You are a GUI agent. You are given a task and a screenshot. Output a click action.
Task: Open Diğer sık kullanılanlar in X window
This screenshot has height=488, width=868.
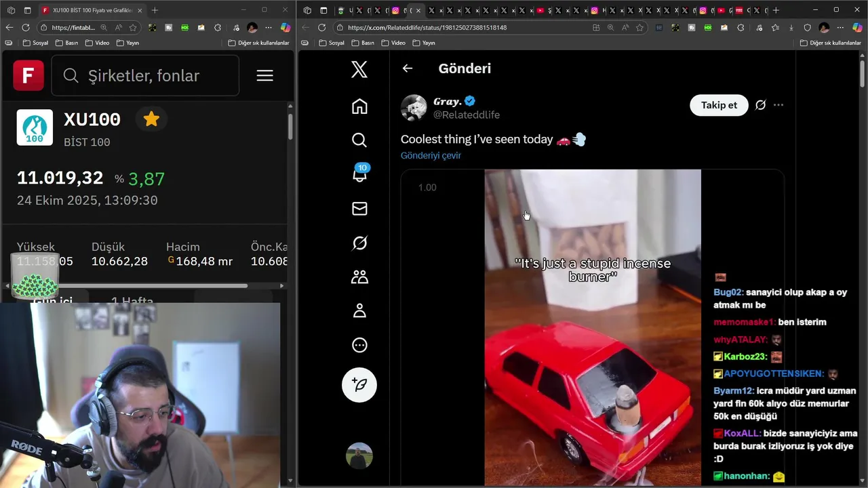(830, 43)
